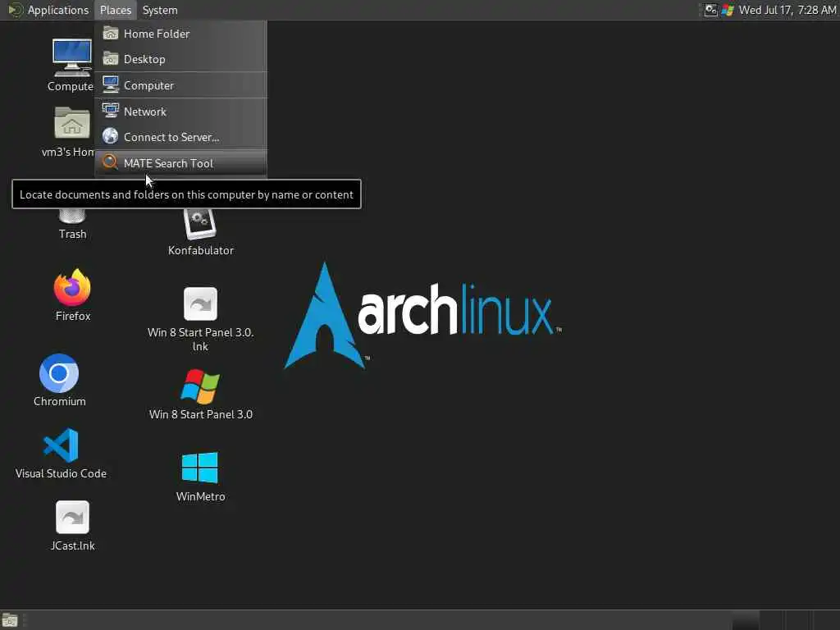Choose Computer in the Places menu
840x630 pixels.
(x=181, y=85)
